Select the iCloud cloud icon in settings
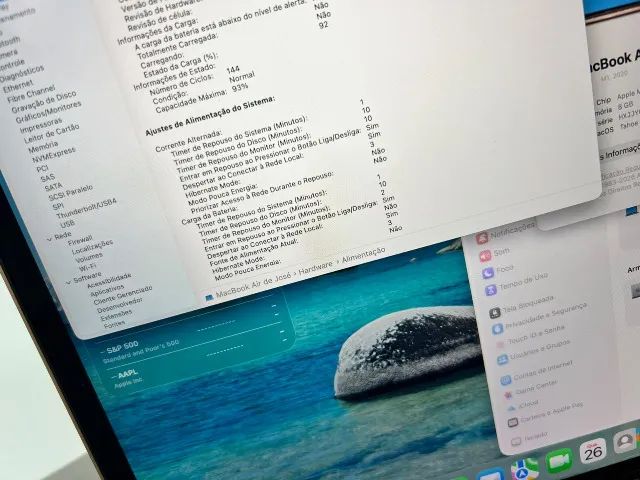The image size is (640, 480). coord(511,408)
